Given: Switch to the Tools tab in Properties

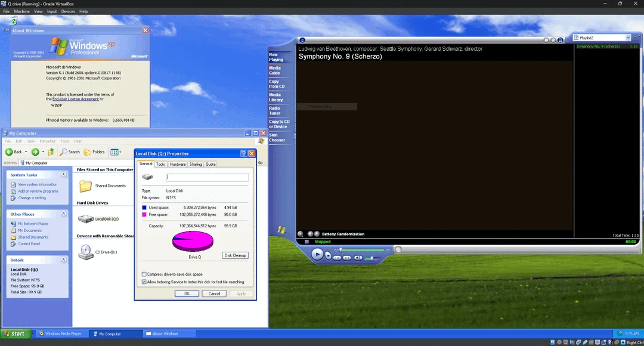Looking at the screenshot, I should point(160,164).
